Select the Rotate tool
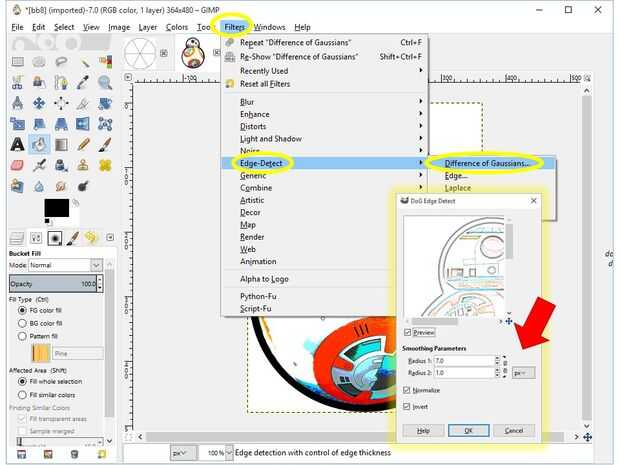 click(105, 103)
